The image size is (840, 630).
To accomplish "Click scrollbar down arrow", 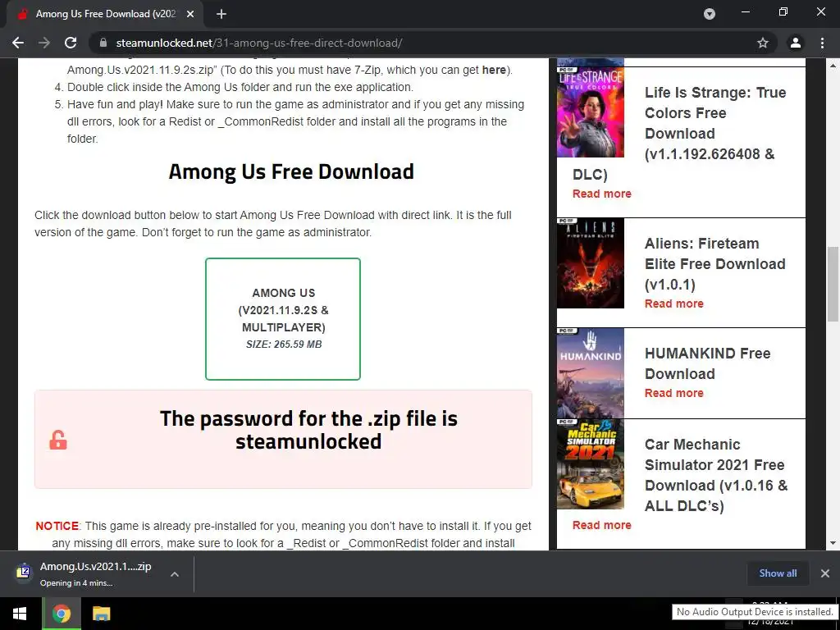I will tap(833, 543).
